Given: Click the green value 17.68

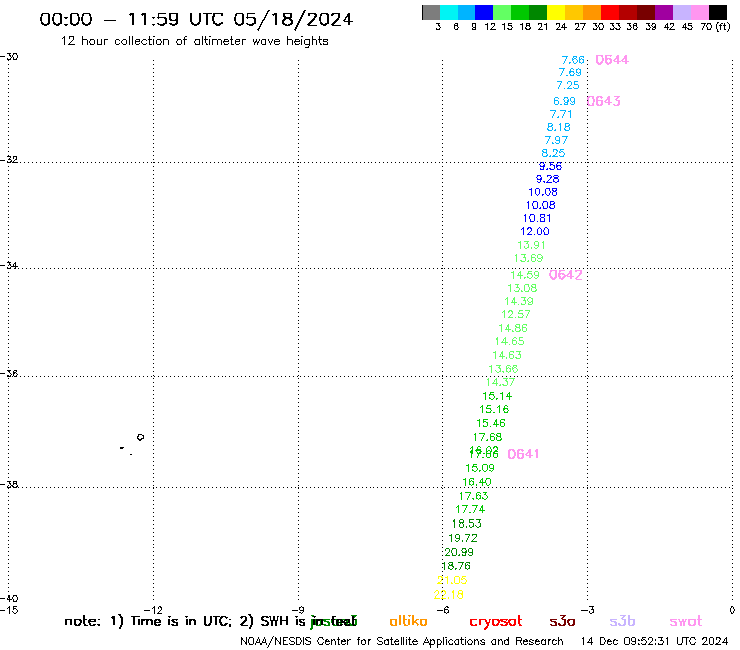Looking at the screenshot, I should coord(488,437).
